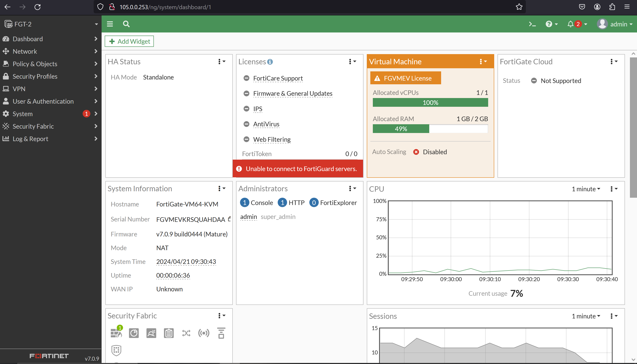Viewport: 637px width, 364px height.
Task: Open the browser application menu
Action: pos(627,7)
